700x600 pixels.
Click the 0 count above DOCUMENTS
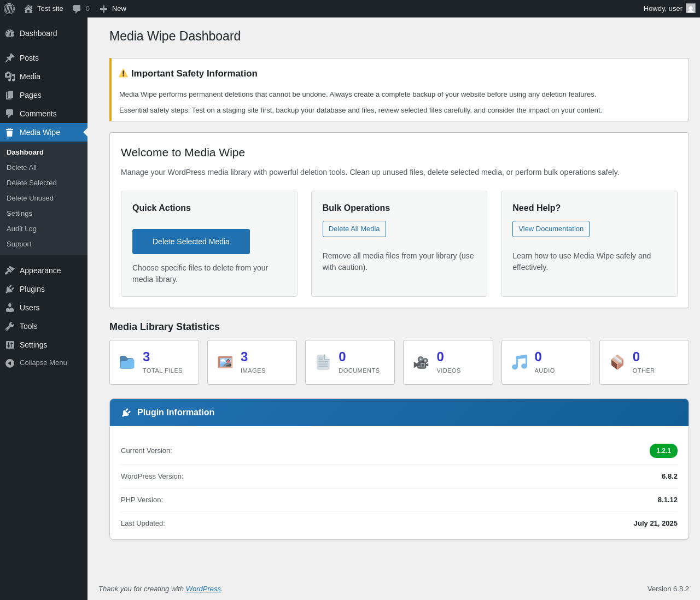pyautogui.click(x=342, y=357)
